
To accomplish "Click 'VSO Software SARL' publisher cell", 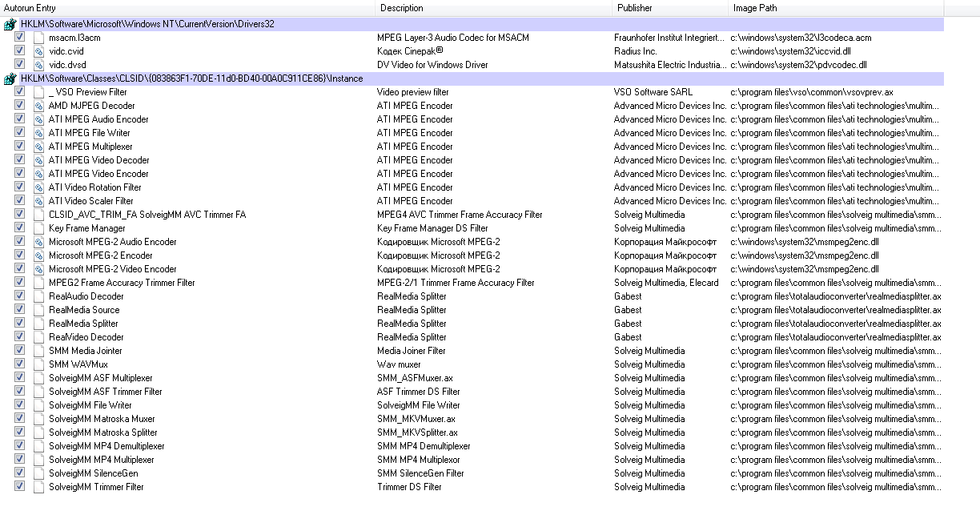I will click(x=653, y=92).
